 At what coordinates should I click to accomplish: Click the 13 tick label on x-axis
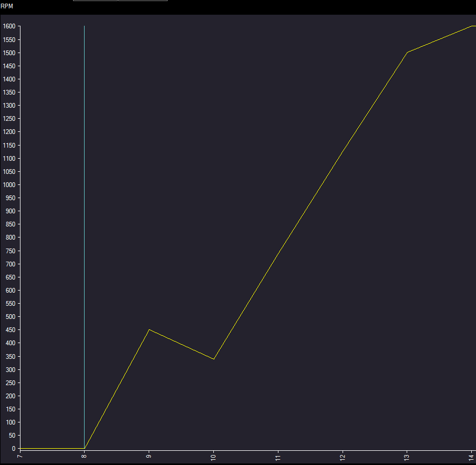407,458
